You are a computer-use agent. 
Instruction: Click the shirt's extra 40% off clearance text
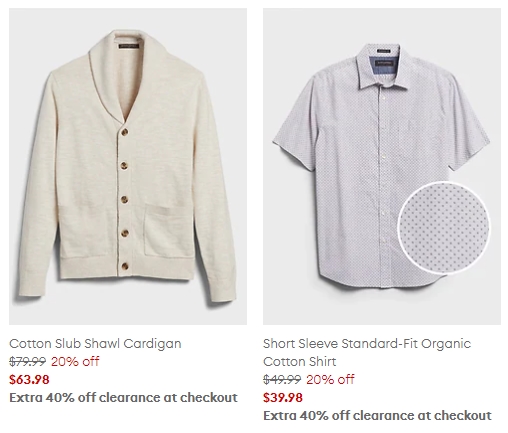(377, 415)
